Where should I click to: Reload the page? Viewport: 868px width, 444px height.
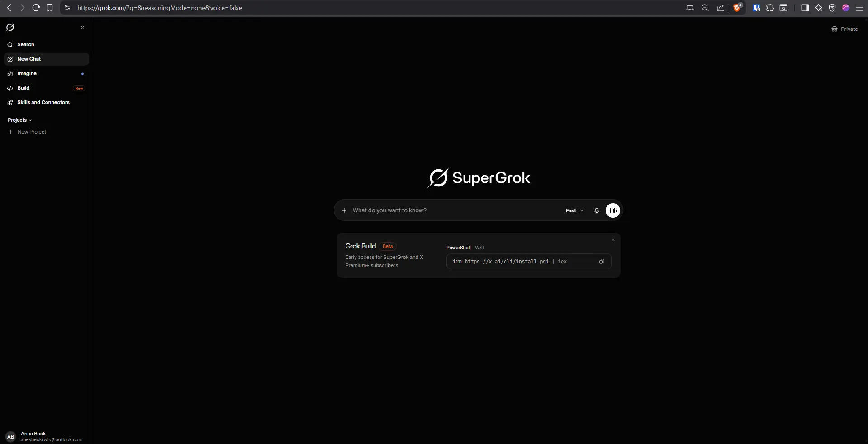tap(36, 8)
